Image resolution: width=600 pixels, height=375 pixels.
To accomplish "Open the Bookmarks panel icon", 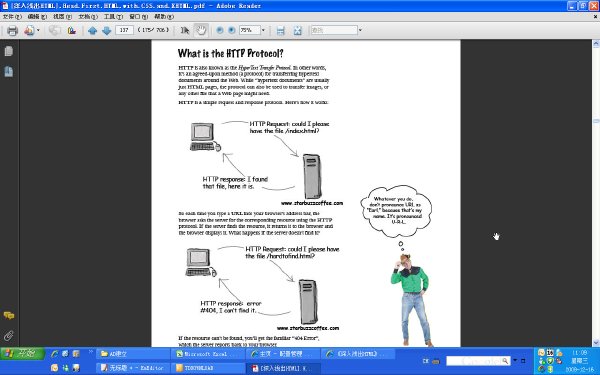I will click(9, 72).
